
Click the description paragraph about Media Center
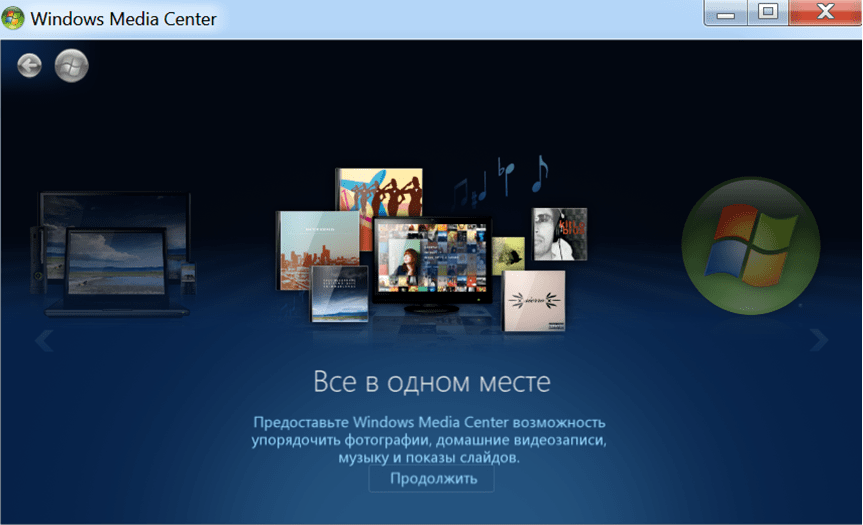pos(431,440)
